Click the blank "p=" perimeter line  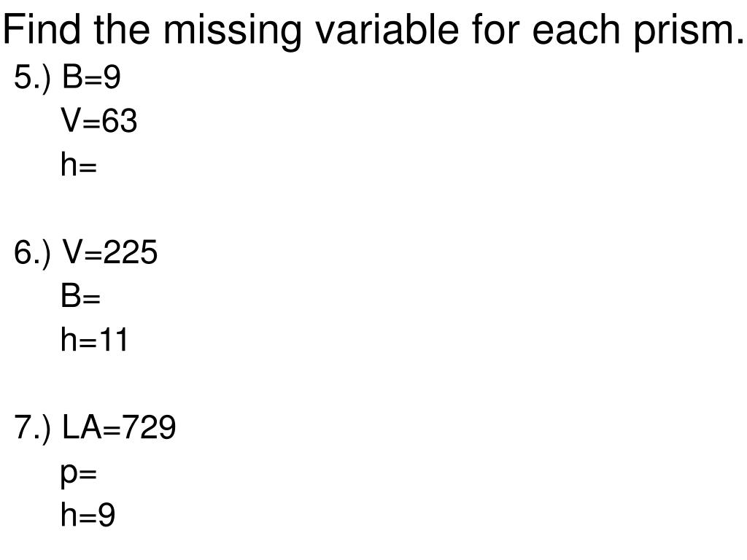point(79,474)
